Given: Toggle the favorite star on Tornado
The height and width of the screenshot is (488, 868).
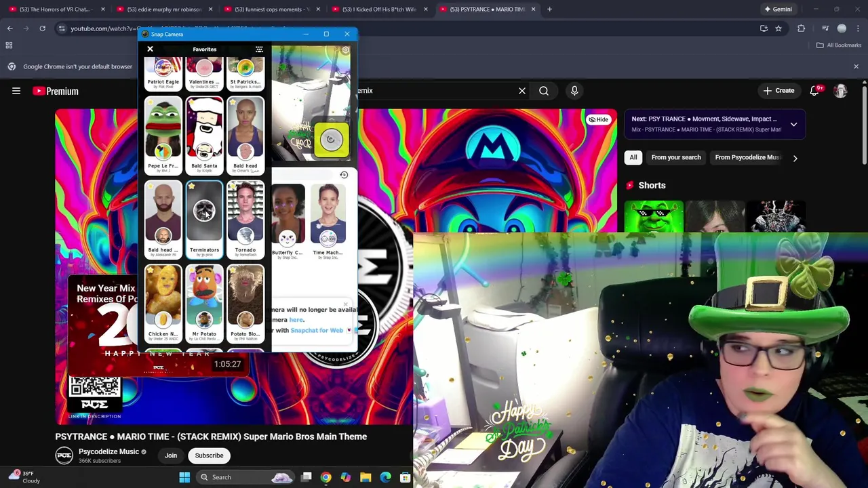Looking at the screenshot, I should coord(233,187).
